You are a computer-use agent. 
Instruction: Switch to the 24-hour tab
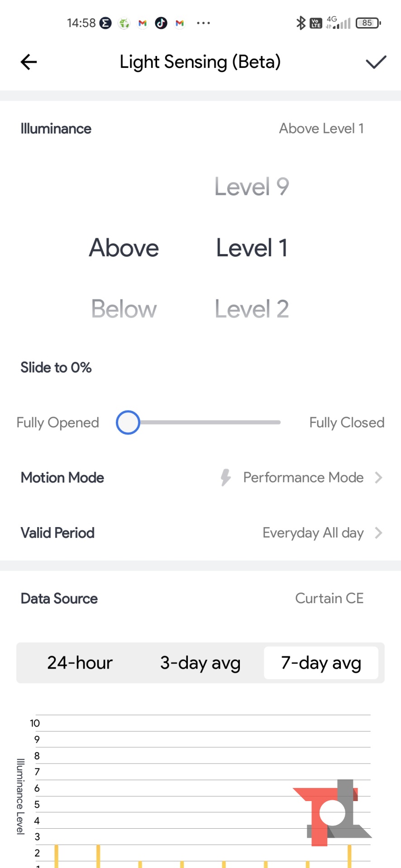80,663
